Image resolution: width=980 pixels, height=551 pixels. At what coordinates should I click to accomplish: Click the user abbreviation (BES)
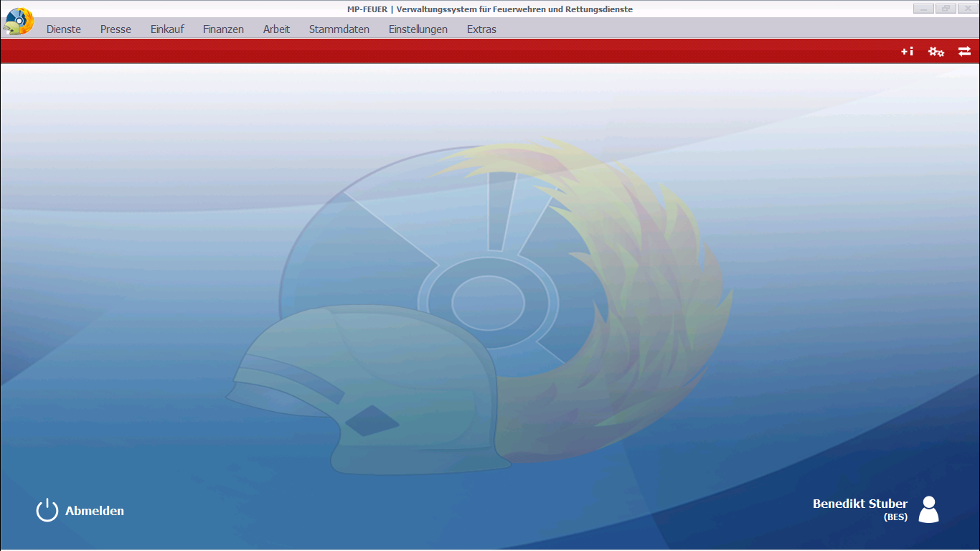[x=896, y=517]
